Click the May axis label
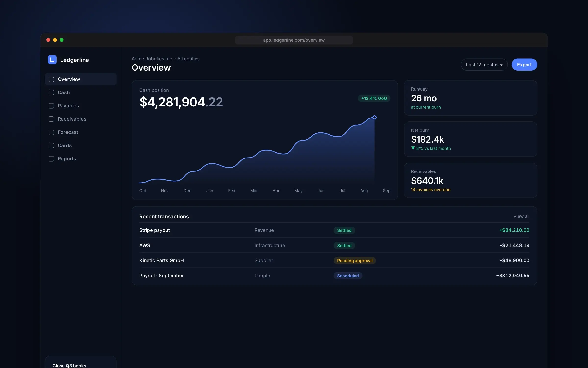The width and height of the screenshot is (588, 368). point(298,191)
